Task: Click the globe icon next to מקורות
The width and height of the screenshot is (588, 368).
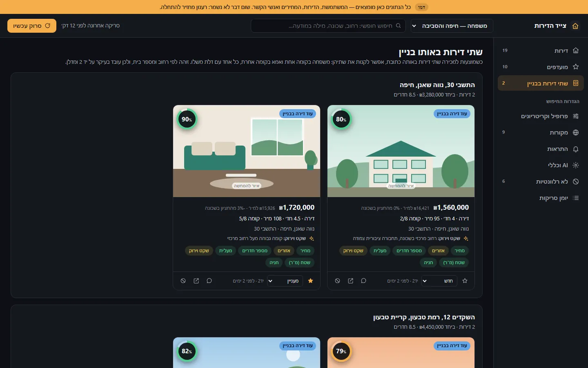Action: pyautogui.click(x=576, y=132)
